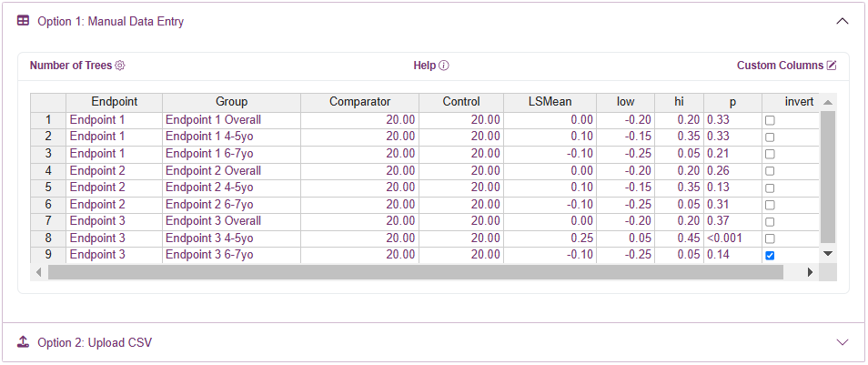Click the Help info icon
868x365 pixels.
(444, 66)
